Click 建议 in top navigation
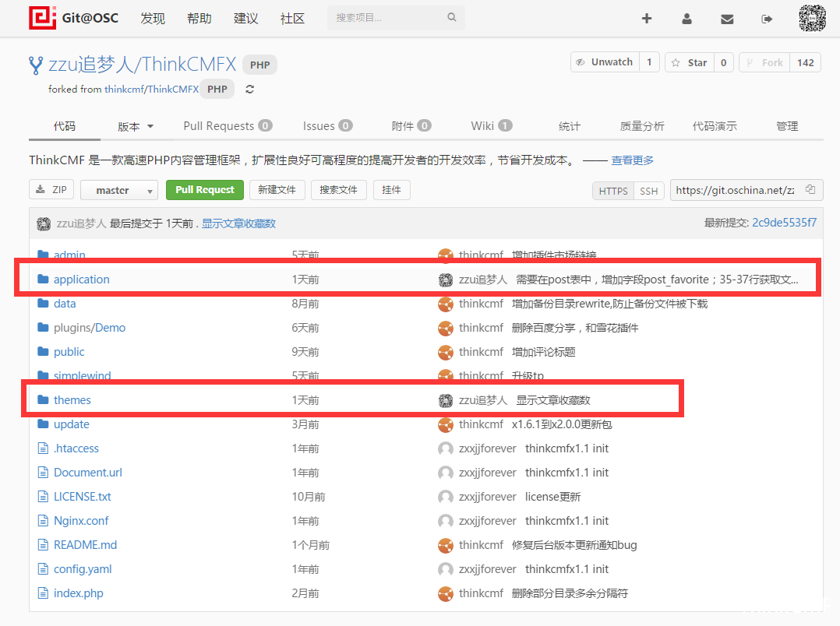 (x=246, y=18)
